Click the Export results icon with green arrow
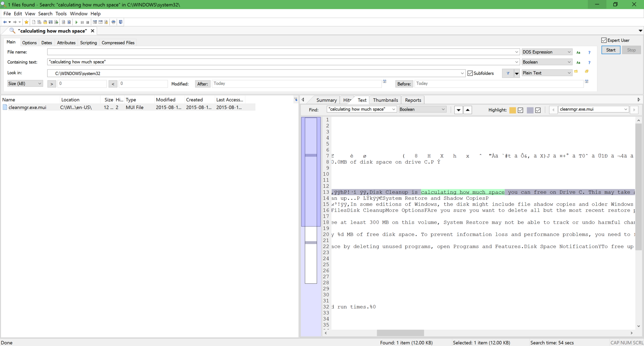This screenshot has width=644, height=346. point(56,22)
